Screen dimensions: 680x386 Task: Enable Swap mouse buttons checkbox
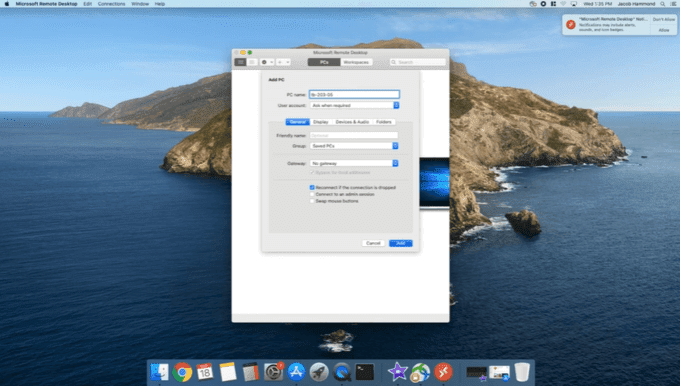point(312,201)
